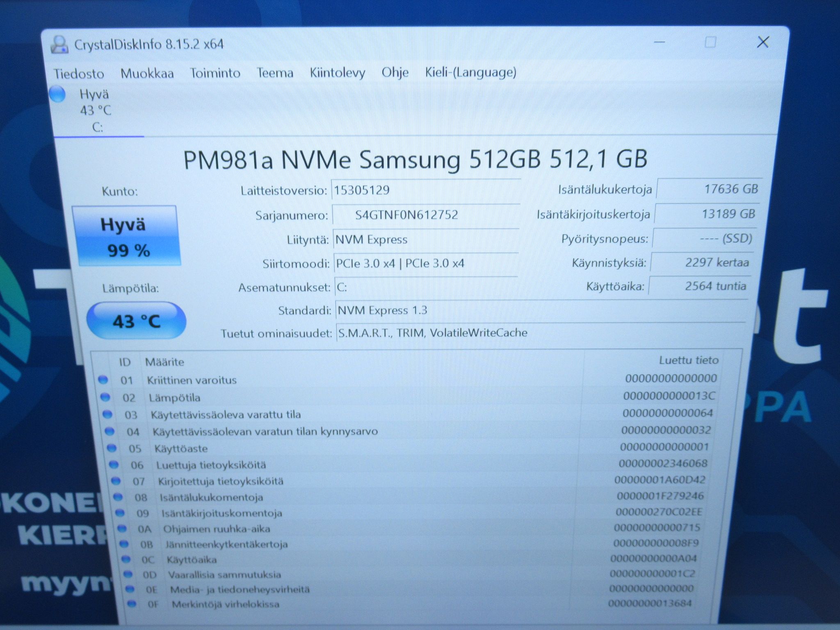Click the blue health status orb for drive C:
The height and width of the screenshot is (630, 840).
click(x=57, y=94)
